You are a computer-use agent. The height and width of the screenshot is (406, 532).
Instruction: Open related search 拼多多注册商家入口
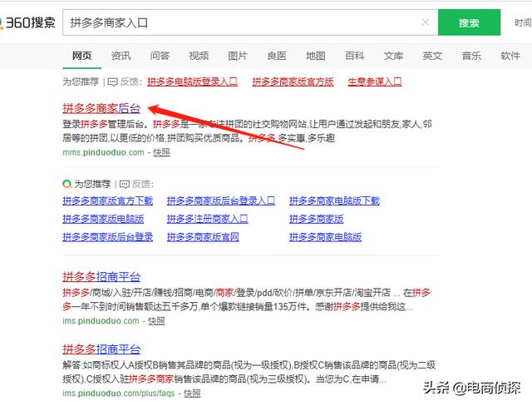[x=207, y=219]
